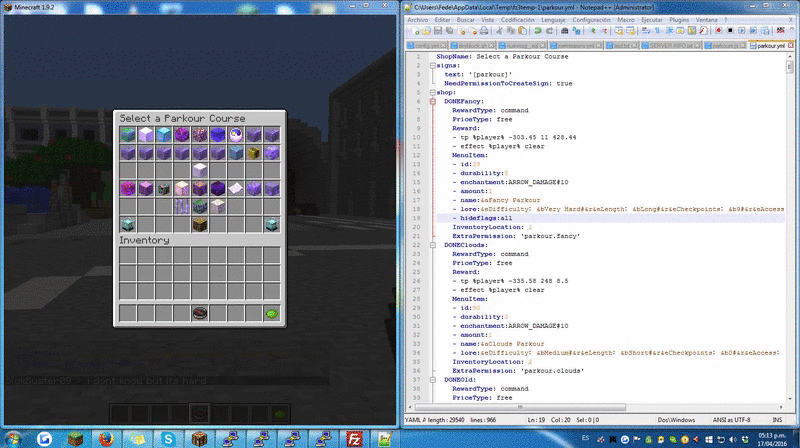Click the right beacon item in bottom row
800x448 pixels.
[x=271, y=225]
